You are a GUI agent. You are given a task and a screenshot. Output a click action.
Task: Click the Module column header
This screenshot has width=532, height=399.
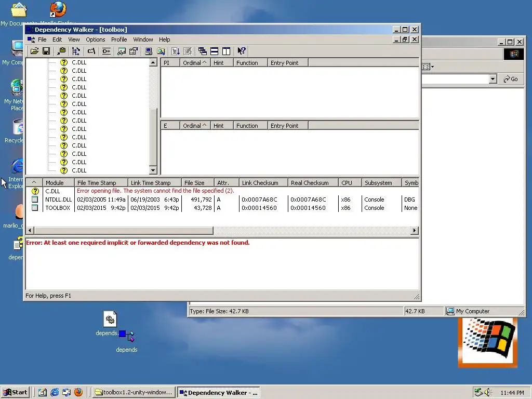(x=58, y=183)
